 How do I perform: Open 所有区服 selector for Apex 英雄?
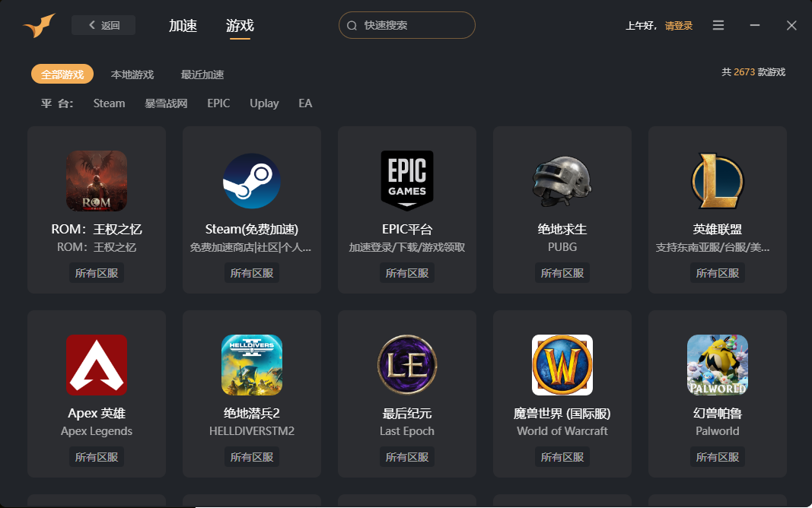pos(97,457)
